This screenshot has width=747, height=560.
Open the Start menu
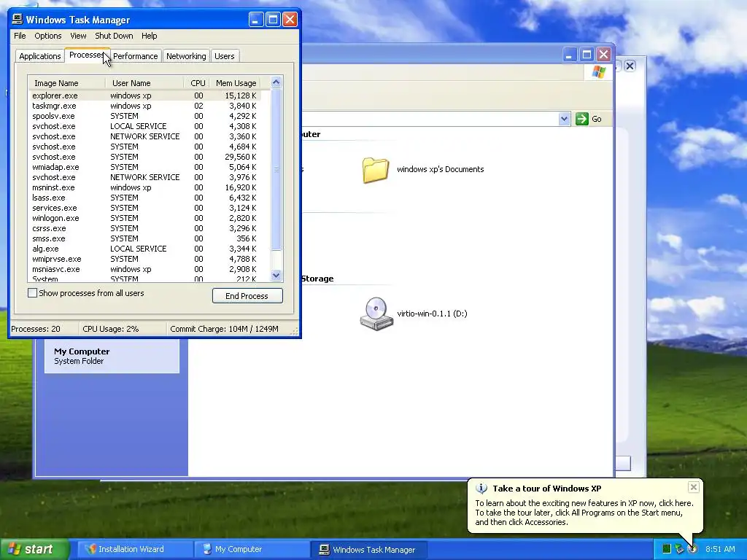pyautogui.click(x=34, y=549)
